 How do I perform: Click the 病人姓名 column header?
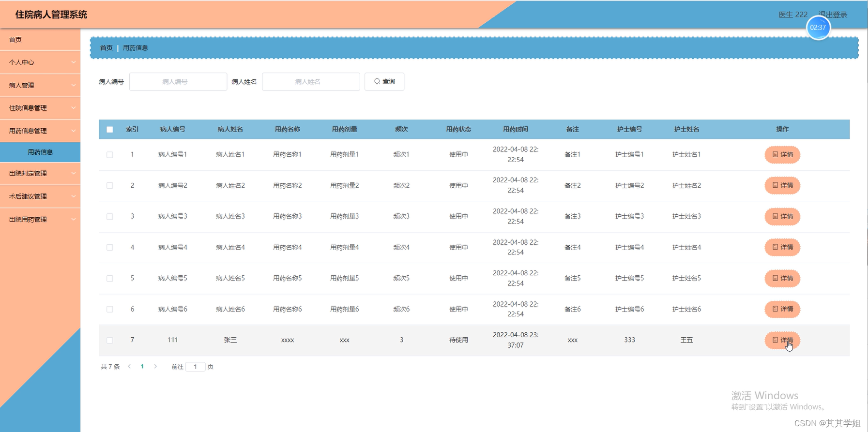(x=230, y=129)
